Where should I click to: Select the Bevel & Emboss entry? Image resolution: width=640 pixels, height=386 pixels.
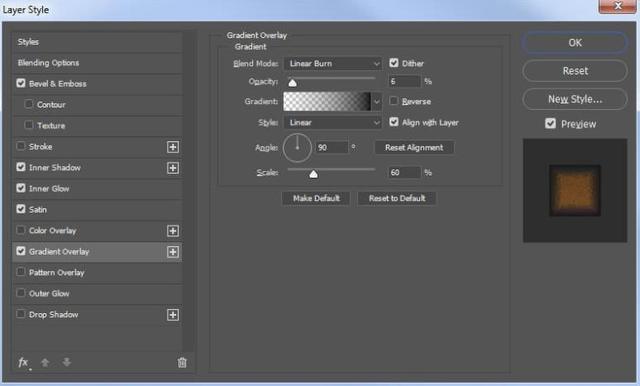click(58, 84)
